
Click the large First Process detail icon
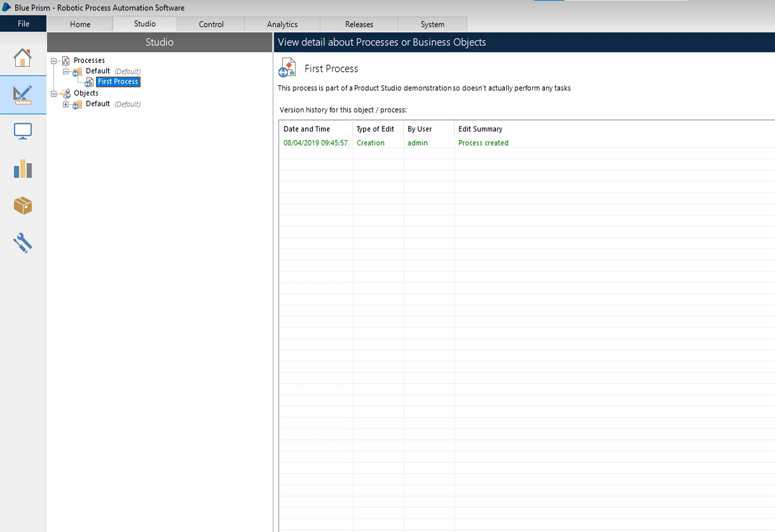click(287, 67)
